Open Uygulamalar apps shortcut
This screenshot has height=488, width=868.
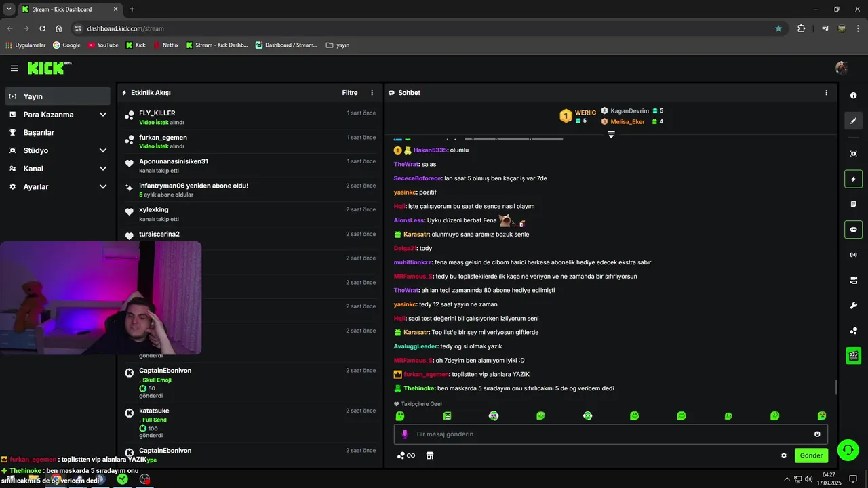[x=25, y=45]
